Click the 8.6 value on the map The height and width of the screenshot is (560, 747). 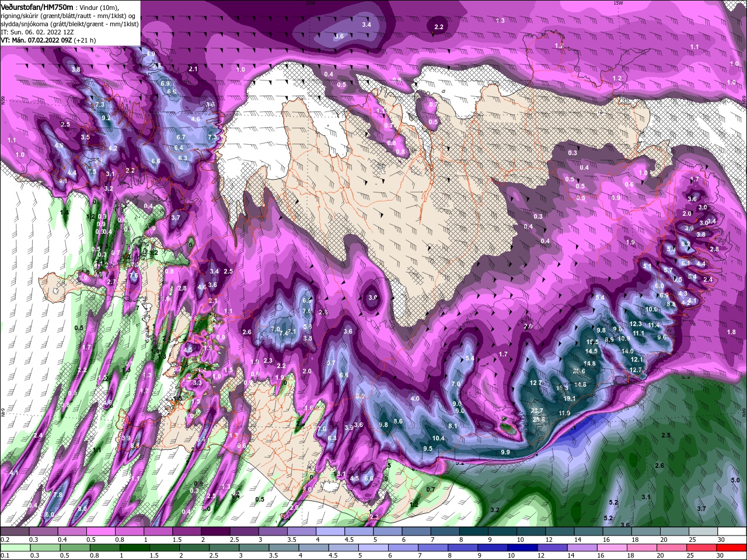click(x=398, y=421)
